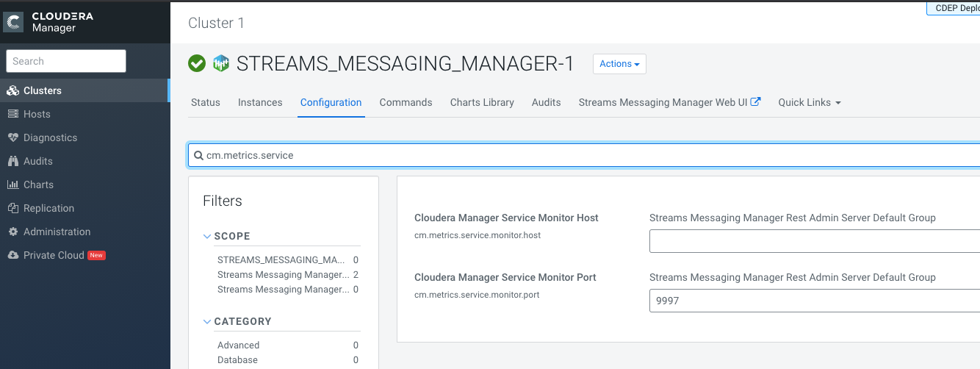Image resolution: width=980 pixels, height=369 pixels.
Task: Click the external-link icon beside Web UI
Action: point(755,102)
